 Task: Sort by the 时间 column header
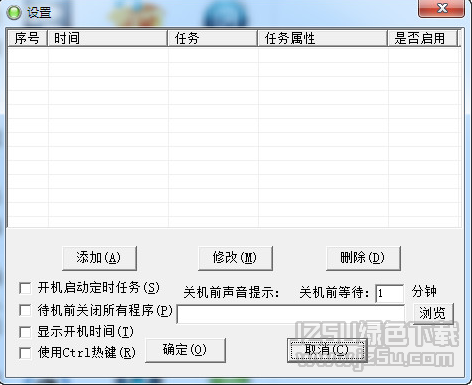point(107,38)
